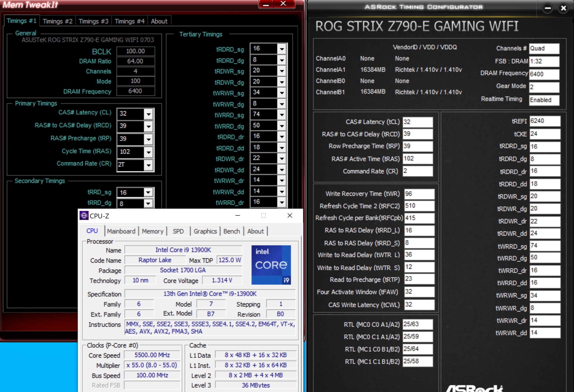The width and height of the screenshot is (574, 392).
Task: Open the tRDRD_sg dropdown in Tertiary Timings
Action: point(282,49)
